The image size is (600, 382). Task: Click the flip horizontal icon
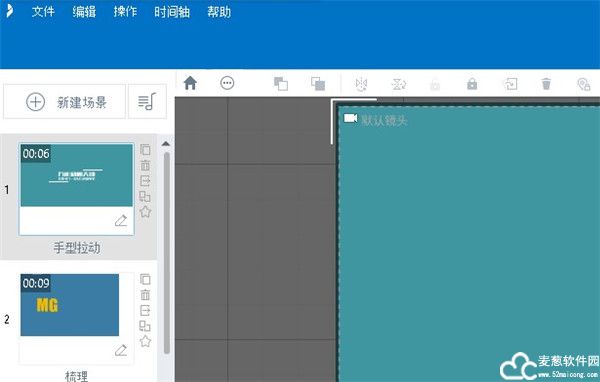pos(361,84)
